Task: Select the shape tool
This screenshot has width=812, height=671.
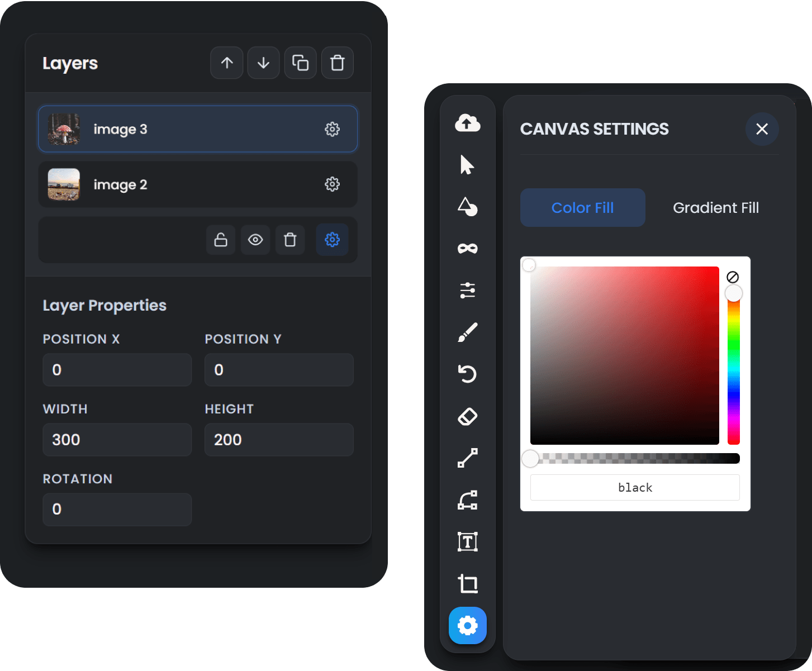Action: tap(468, 207)
